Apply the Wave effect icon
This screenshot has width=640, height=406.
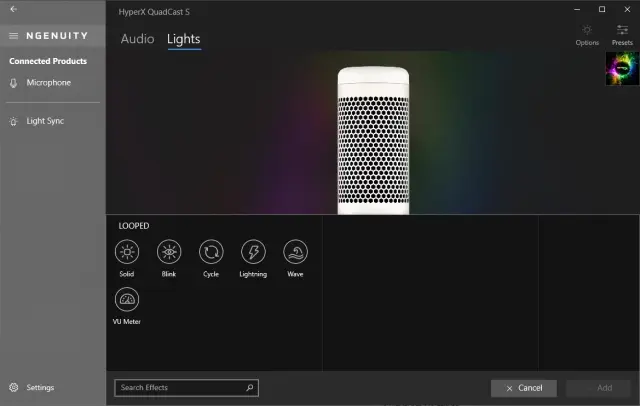[295, 252]
